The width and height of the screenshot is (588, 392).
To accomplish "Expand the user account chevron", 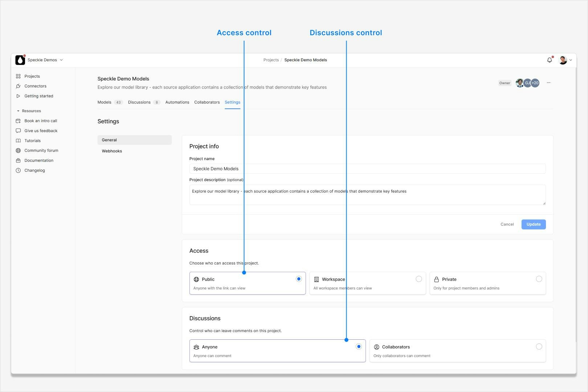I will (571, 60).
